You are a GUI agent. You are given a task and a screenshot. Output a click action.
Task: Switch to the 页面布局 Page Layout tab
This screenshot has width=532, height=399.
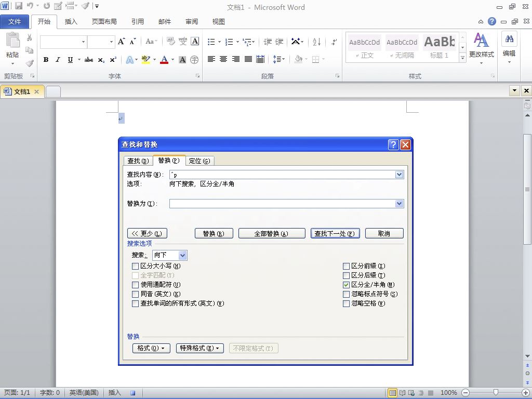104,22
